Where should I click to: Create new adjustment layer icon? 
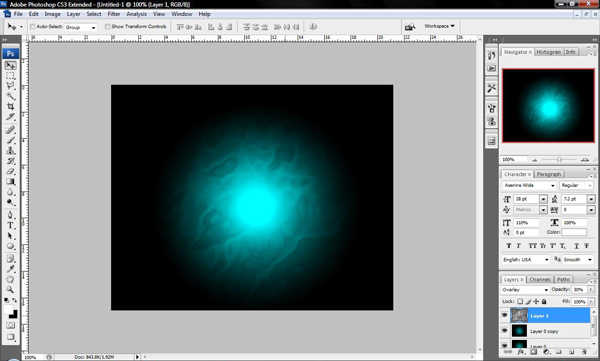(546, 351)
